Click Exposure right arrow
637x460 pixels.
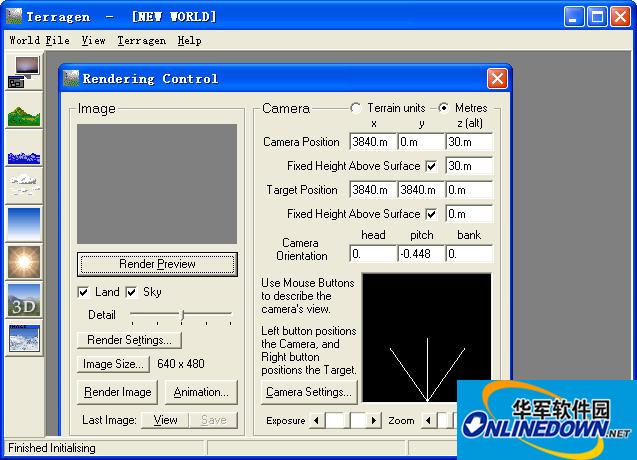click(374, 421)
